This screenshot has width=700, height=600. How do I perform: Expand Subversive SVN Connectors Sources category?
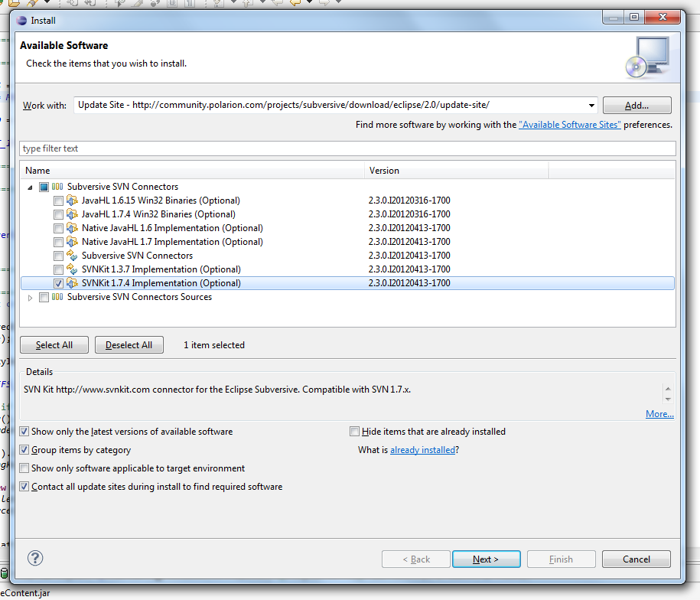(x=30, y=297)
